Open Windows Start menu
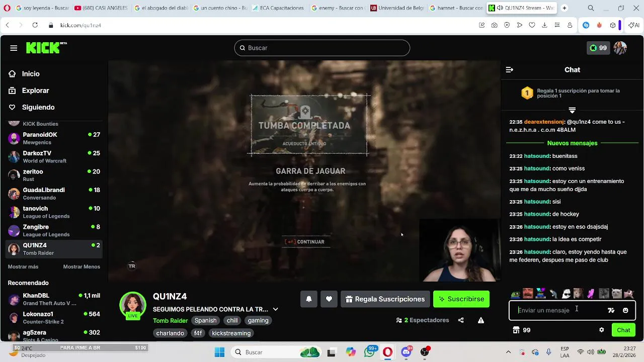Image resolution: width=644 pixels, height=362 pixels. tap(219, 352)
